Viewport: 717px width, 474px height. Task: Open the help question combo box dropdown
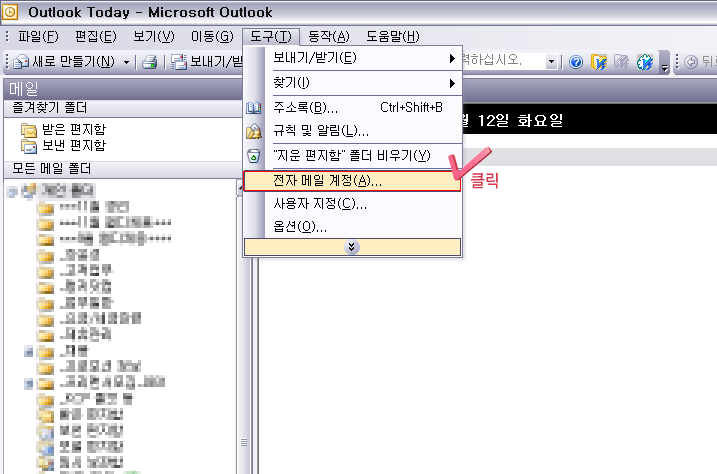(x=551, y=61)
